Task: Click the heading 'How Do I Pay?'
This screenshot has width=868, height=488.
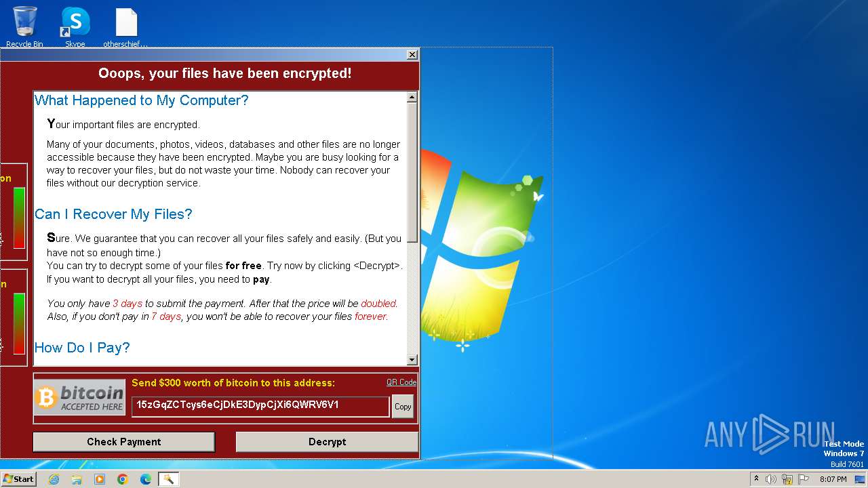Action: point(82,348)
